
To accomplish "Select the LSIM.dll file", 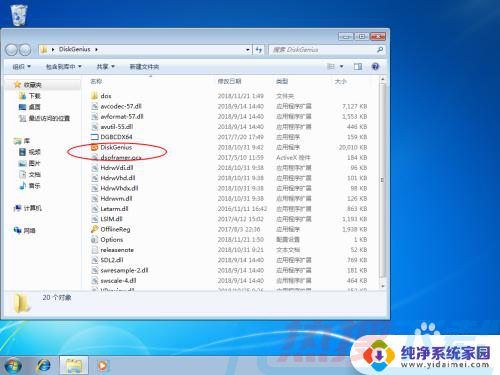I will [111, 219].
